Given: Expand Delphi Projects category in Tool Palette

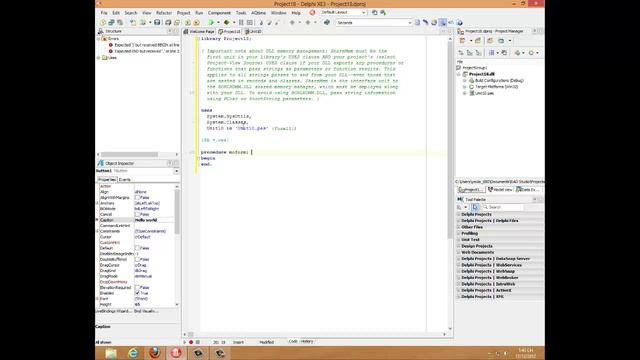Looking at the screenshot, I should point(458,214).
